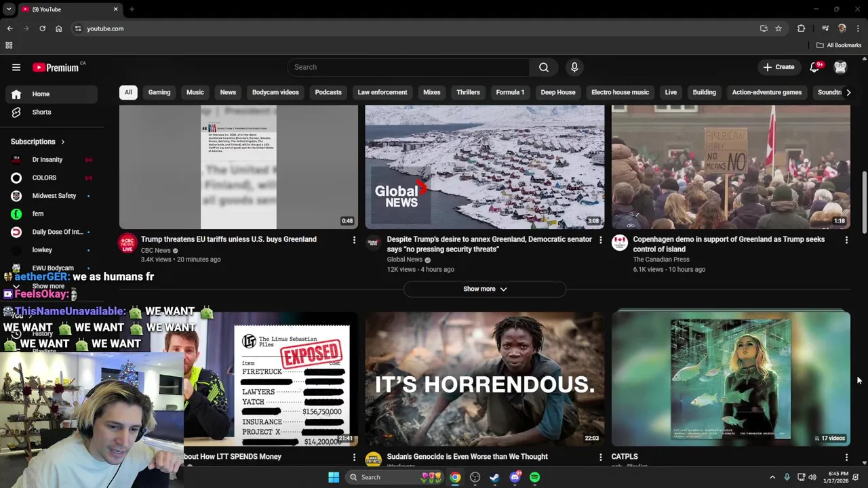Select the Gaming filter chip
This screenshot has width=868, height=488.
coord(159,92)
